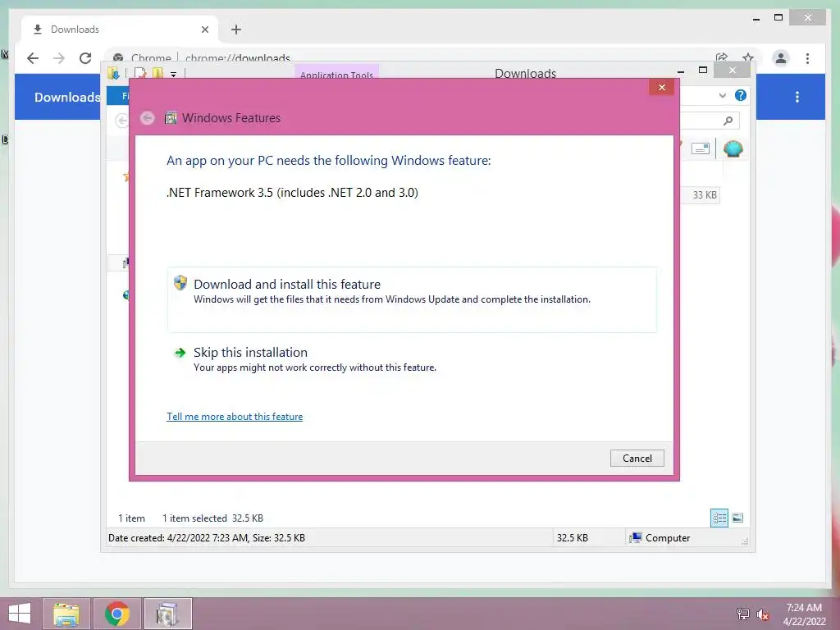Image resolution: width=840 pixels, height=630 pixels.
Task: Open the network icon in system tray
Action: pos(742,614)
